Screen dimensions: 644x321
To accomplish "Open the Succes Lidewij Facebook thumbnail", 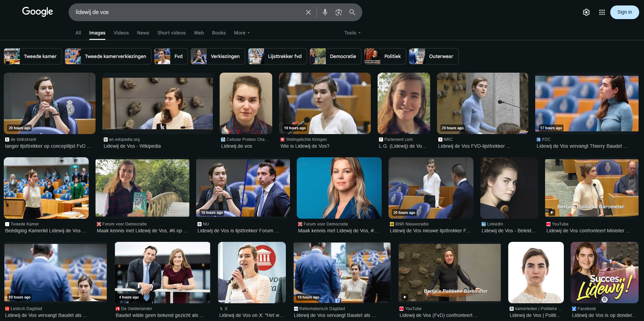I will [x=604, y=273].
